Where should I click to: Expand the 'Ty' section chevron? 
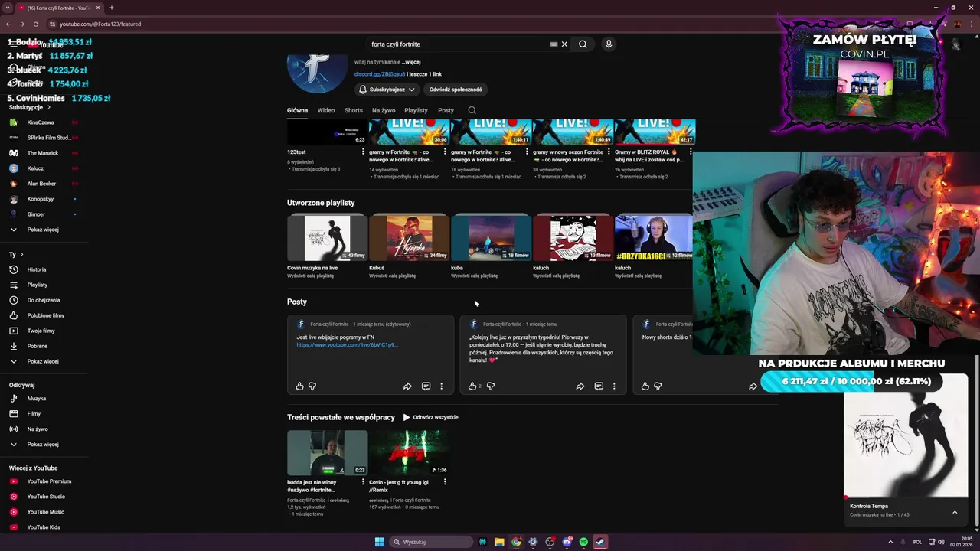[21, 254]
